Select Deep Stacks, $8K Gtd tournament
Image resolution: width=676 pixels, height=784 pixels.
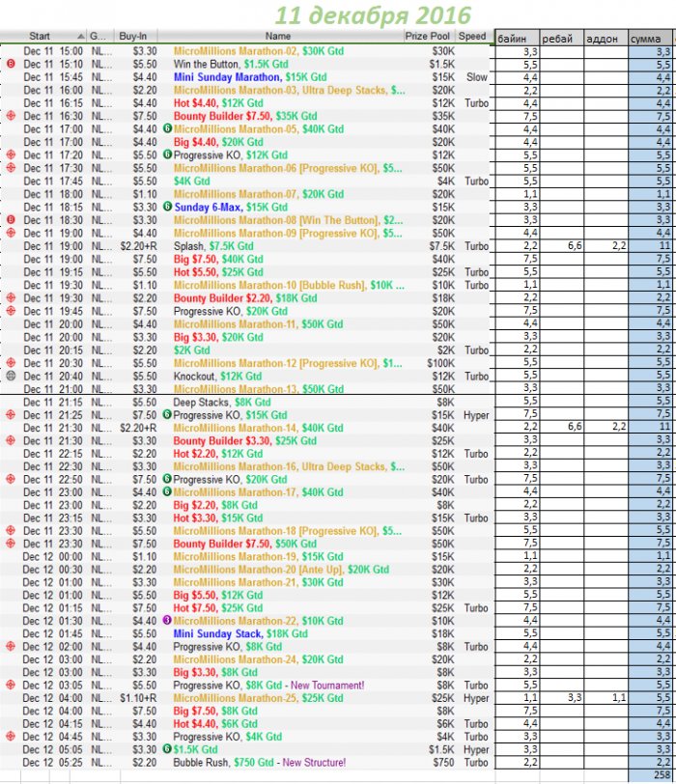click(222, 402)
